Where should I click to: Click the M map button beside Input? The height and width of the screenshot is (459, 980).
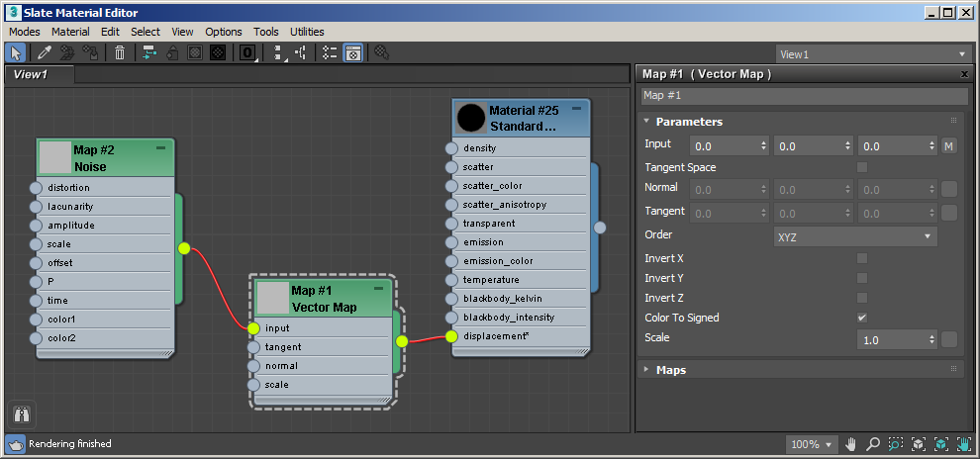tap(949, 146)
